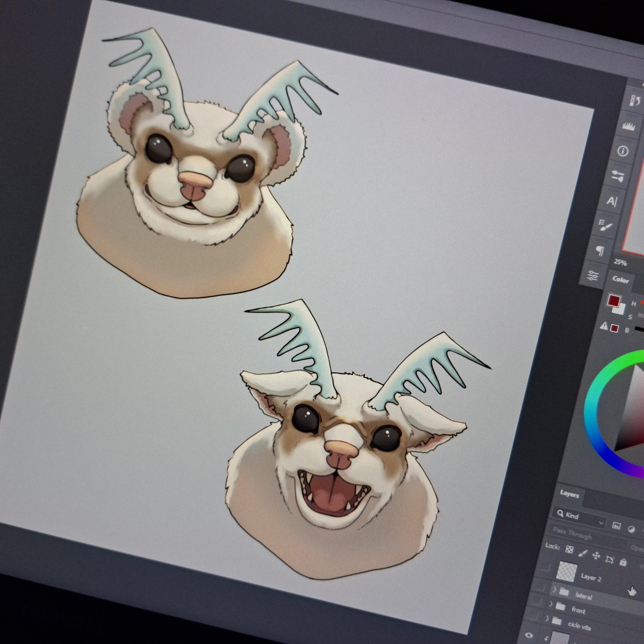This screenshot has width=644, height=644.
Task: Expand the lateral layer group
Action: coord(555,589)
